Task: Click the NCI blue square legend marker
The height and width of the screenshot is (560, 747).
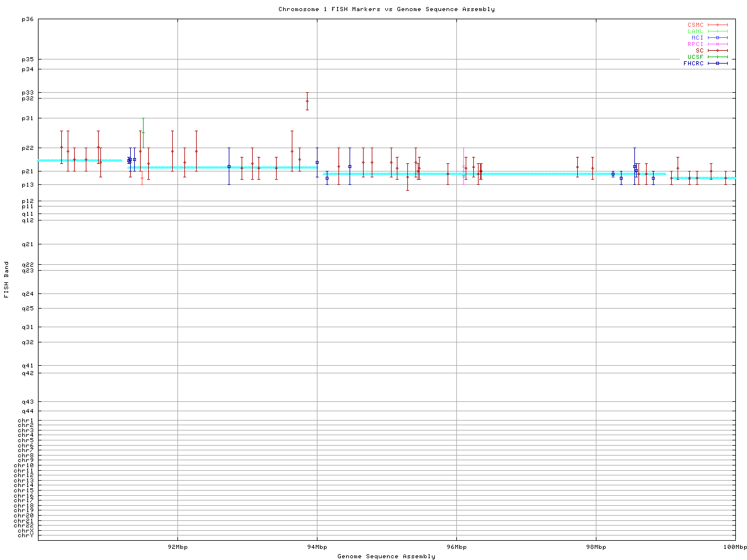Action: [717, 38]
